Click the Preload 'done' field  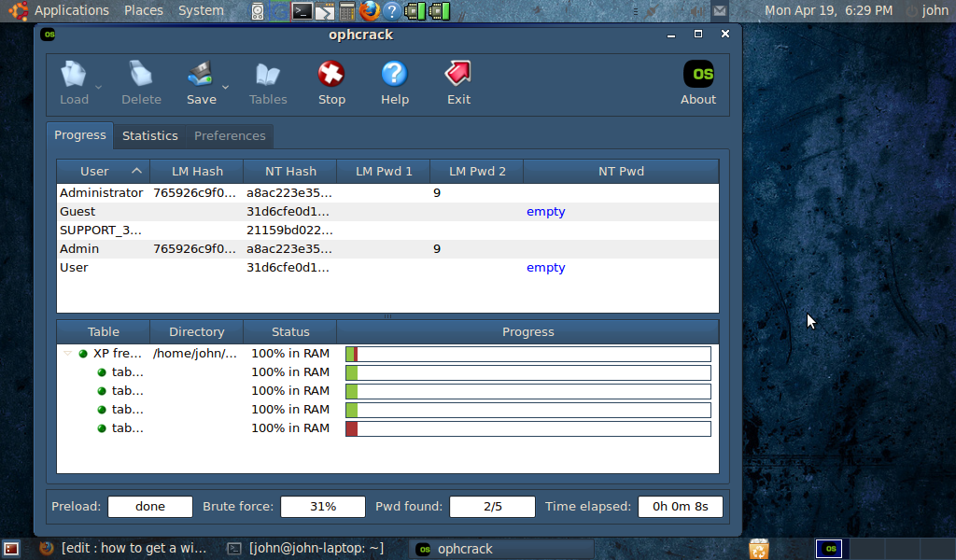150,507
